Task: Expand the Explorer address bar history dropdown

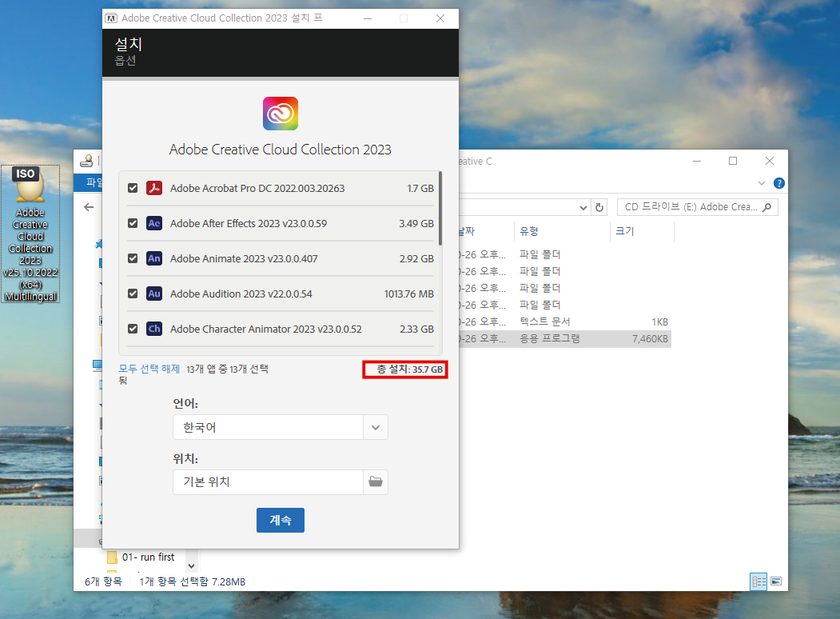Action: coord(583,207)
